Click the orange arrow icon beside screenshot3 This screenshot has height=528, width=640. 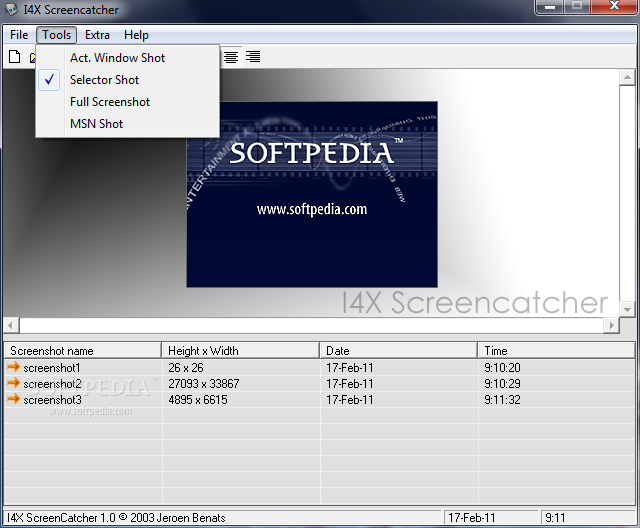point(13,399)
